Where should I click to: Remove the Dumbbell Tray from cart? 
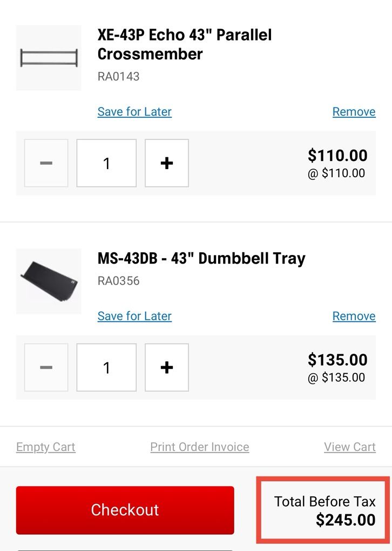(354, 316)
